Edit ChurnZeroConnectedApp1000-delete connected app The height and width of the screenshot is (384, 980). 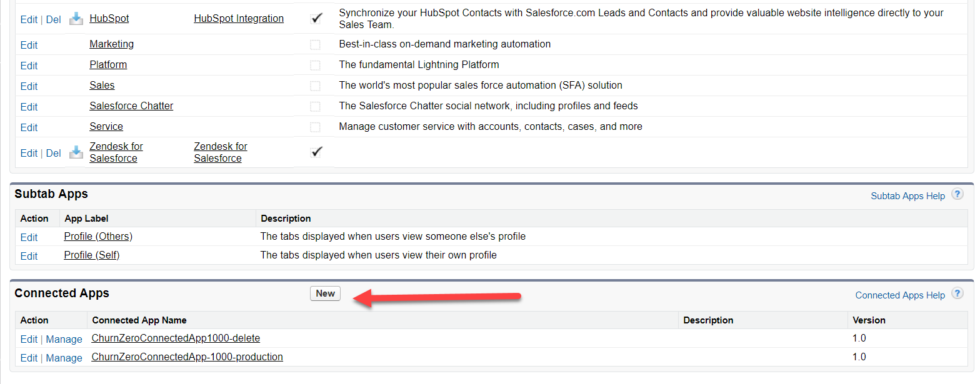pos(29,339)
